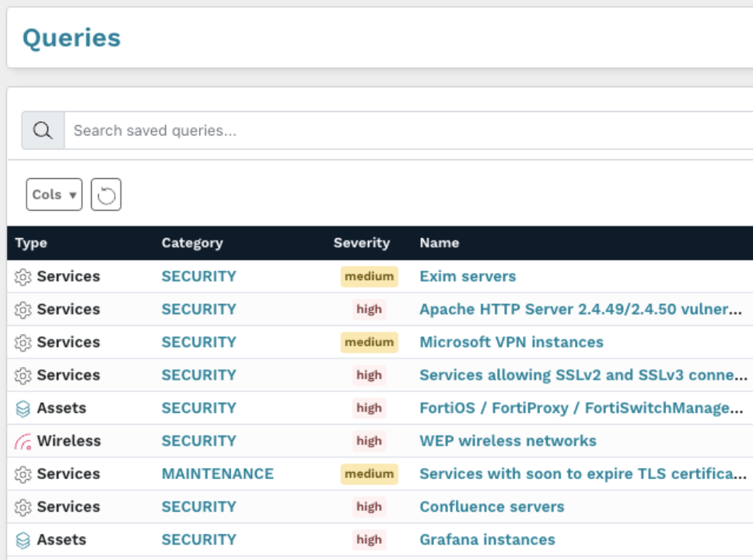Click the medium badge for Microsoft VPN instances

[369, 342]
